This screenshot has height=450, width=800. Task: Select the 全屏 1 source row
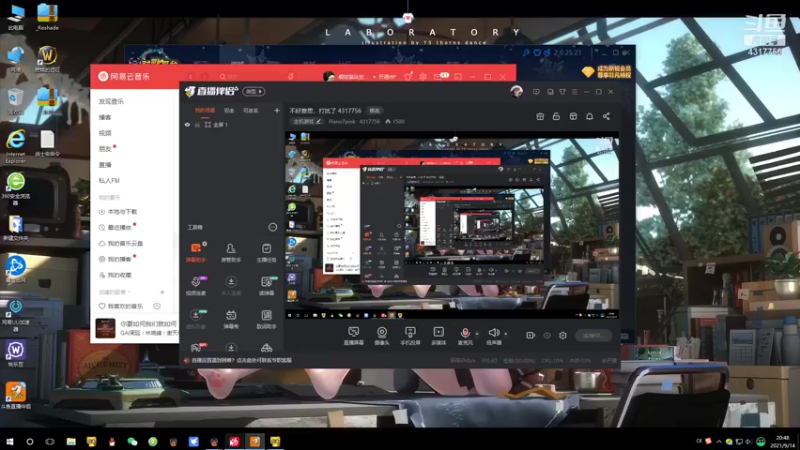click(x=232, y=124)
